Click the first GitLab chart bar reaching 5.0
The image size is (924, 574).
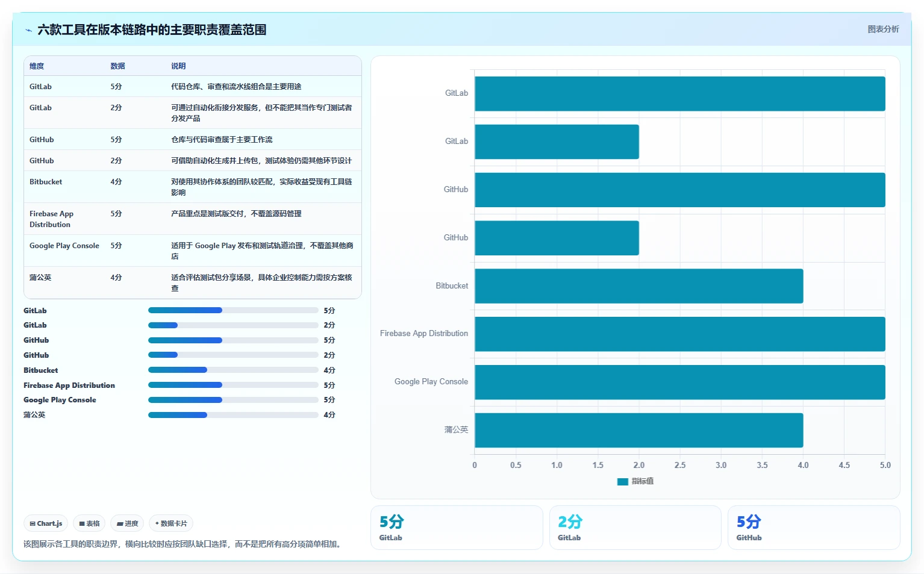[680, 93]
